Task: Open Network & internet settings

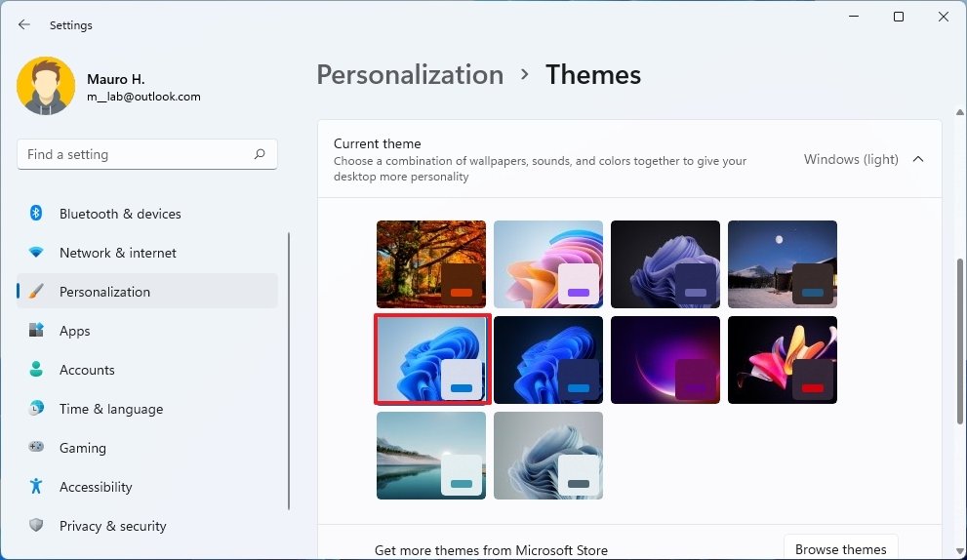Action: 147,253
